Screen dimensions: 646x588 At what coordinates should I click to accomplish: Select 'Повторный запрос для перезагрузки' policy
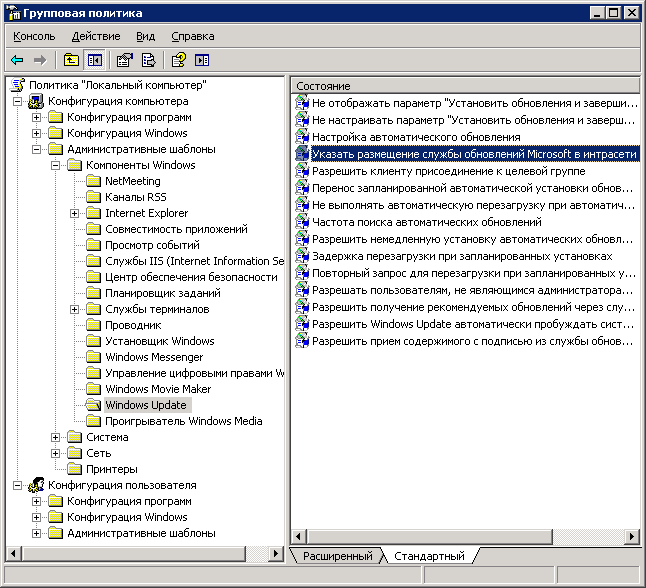pos(474,273)
